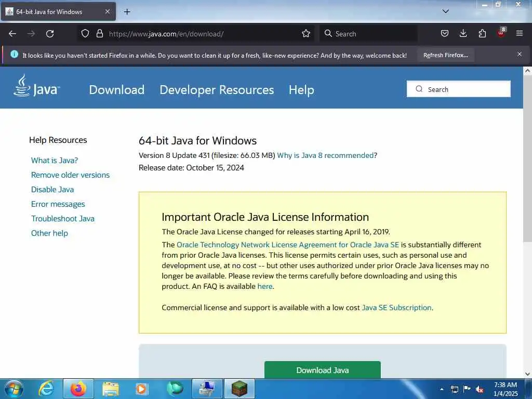Open the Firefox hamburger menu

(520, 34)
